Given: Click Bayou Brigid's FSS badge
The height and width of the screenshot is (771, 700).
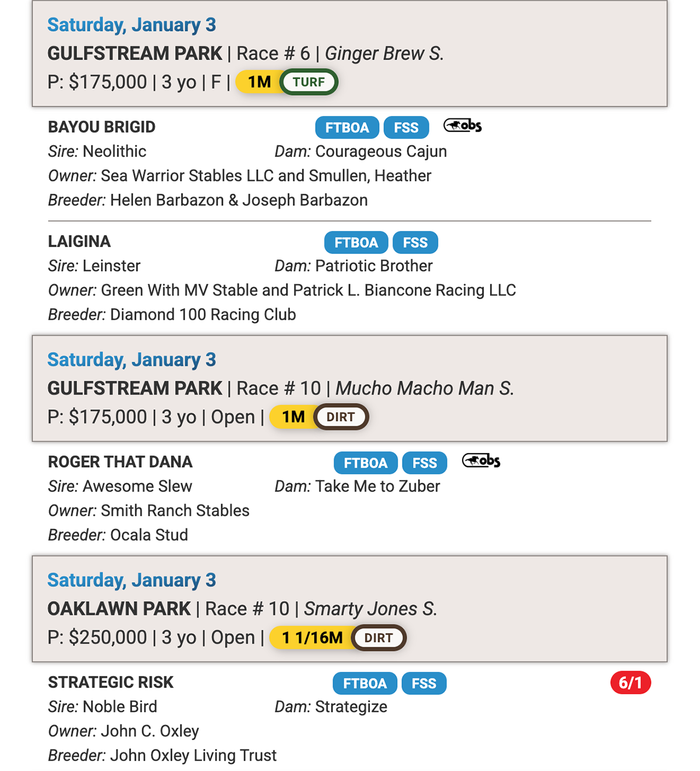Looking at the screenshot, I should click(406, 127).
